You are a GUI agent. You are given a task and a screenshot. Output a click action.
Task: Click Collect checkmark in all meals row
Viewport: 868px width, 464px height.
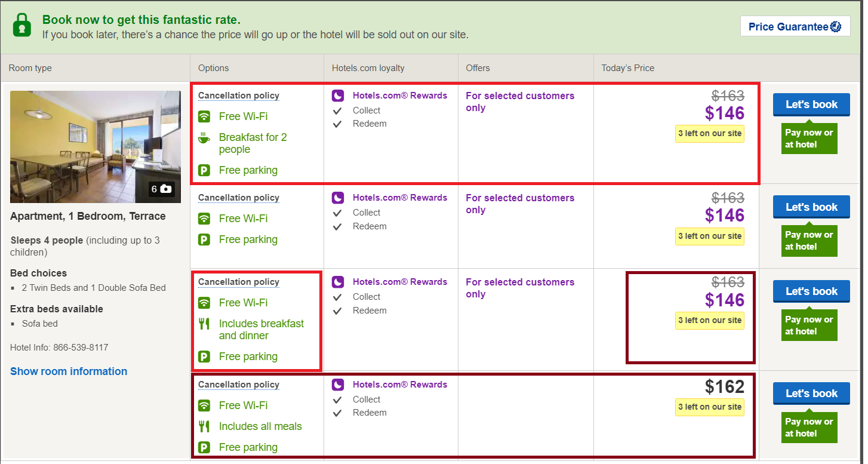click(337, 400)
